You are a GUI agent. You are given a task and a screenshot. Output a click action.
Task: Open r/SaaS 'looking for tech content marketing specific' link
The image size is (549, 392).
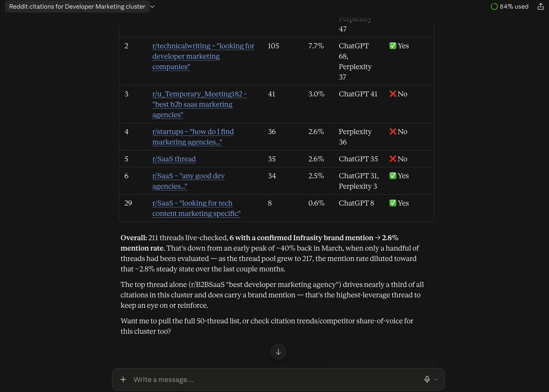196,208
